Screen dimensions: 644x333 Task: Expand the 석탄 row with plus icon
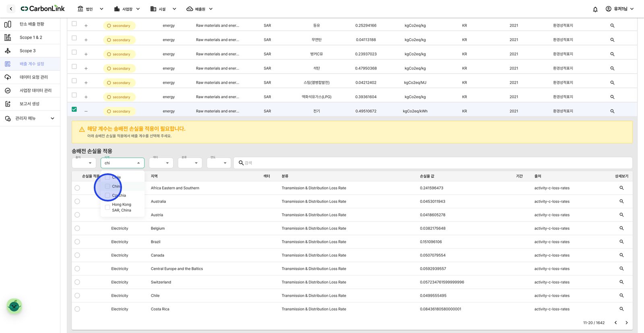pos(86,68)
